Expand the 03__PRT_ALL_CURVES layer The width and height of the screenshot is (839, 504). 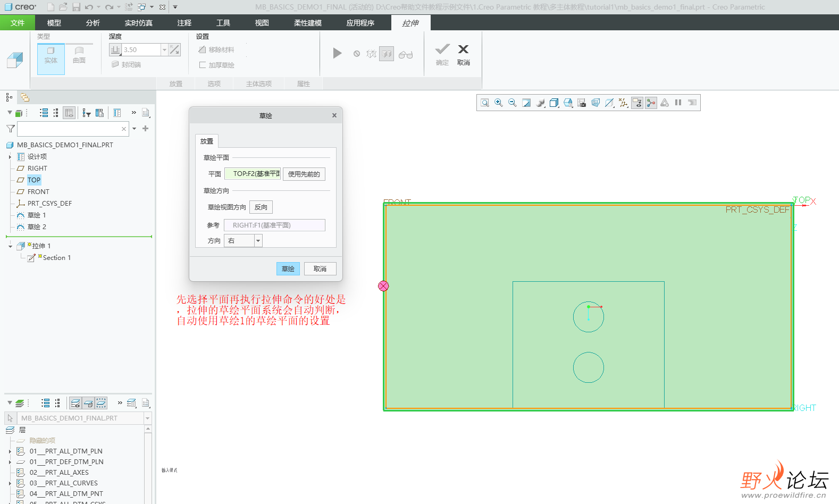tap(10, 483)
